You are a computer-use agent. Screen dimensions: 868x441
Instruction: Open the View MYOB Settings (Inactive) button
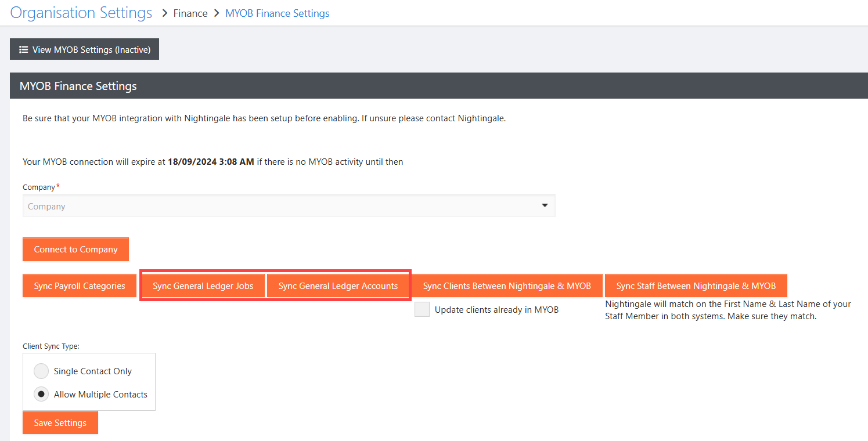click(x=84, y=49)
